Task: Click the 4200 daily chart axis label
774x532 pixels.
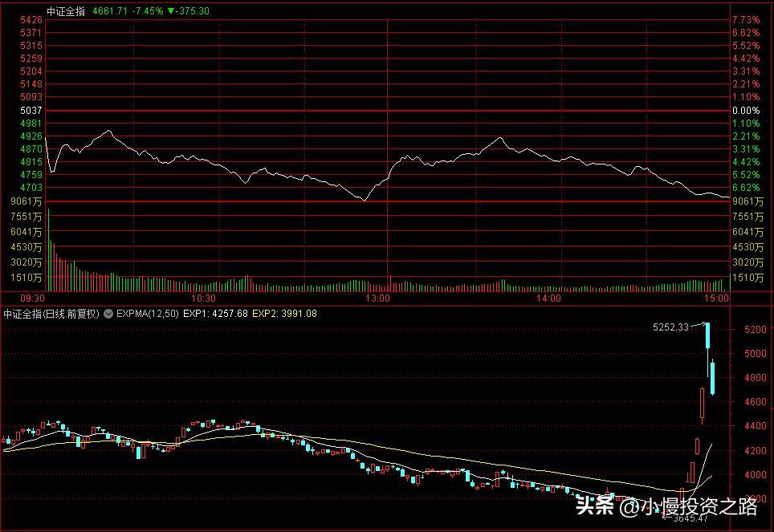Action: pyautogui.click(x=756, y=451)
